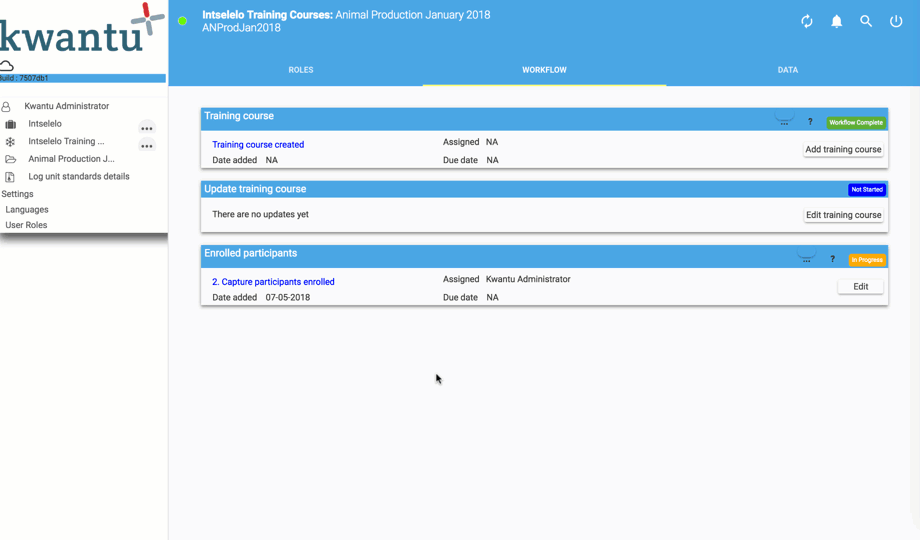Open Intselelo in the sidebar
920x540 pixels.
(45, 124)
